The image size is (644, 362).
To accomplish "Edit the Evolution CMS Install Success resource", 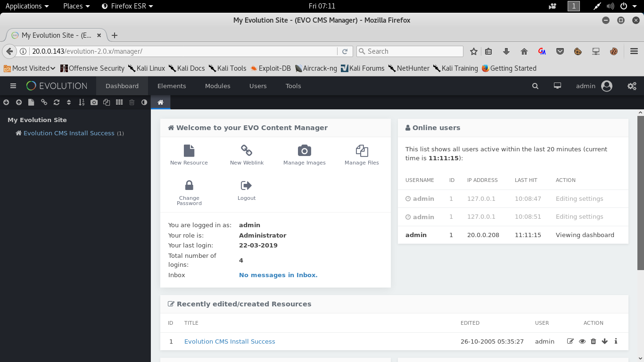I will pos(570,341).
